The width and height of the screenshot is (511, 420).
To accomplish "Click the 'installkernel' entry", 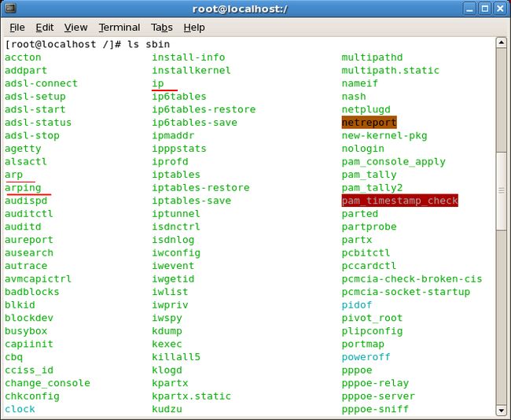I will (191, 71).
